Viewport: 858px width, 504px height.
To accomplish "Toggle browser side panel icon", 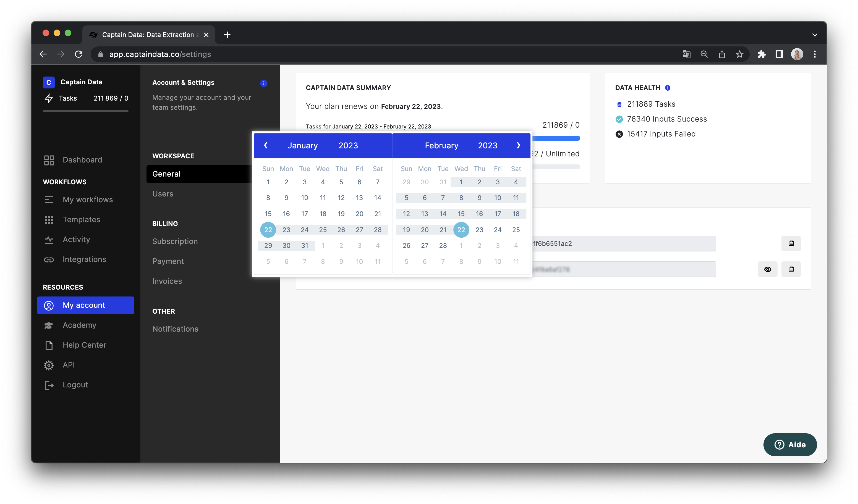I will point(779,54).
